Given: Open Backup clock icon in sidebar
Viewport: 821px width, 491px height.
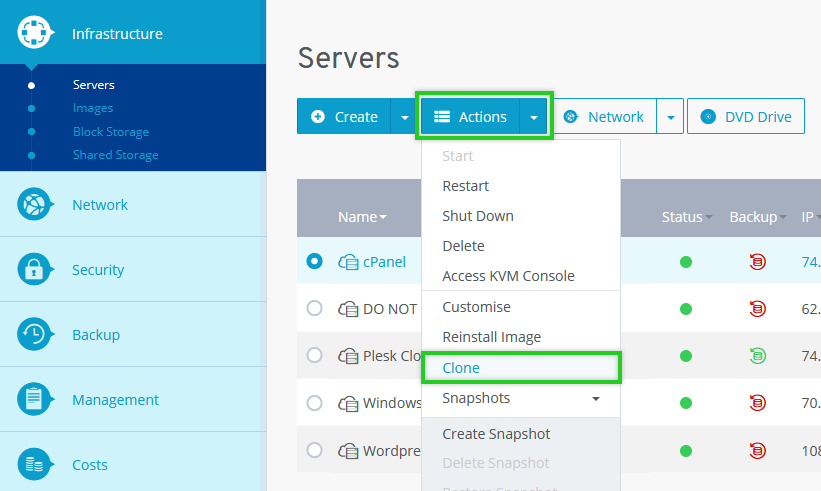Looking at the screenshot, I should pyautogui.click(x=35, y=335).
